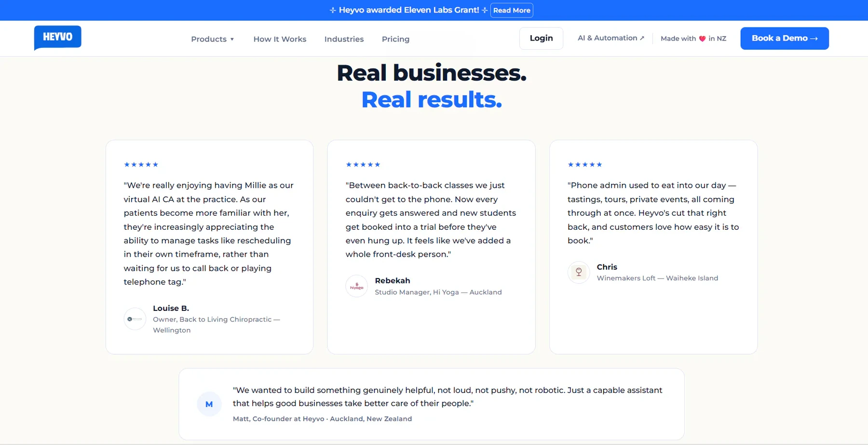The image size is (868, 445).
Task: Click the star rating on Louise's review
Action: point(141,165)
